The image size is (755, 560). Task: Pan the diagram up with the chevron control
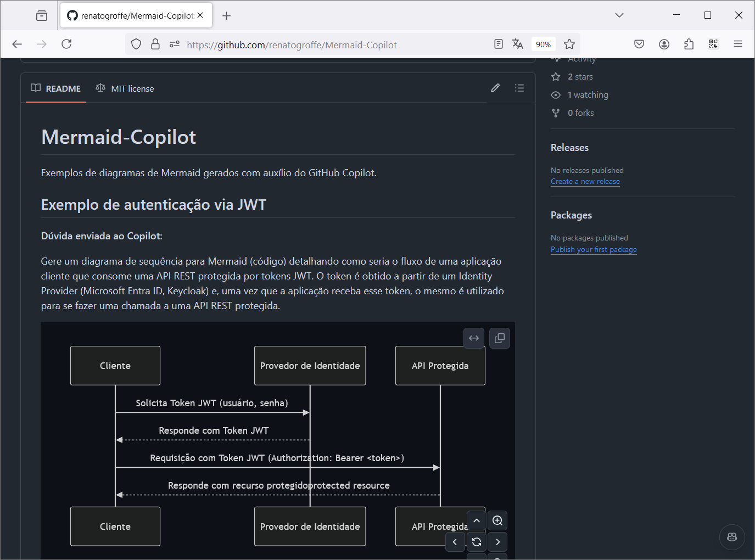coord(476,520)
